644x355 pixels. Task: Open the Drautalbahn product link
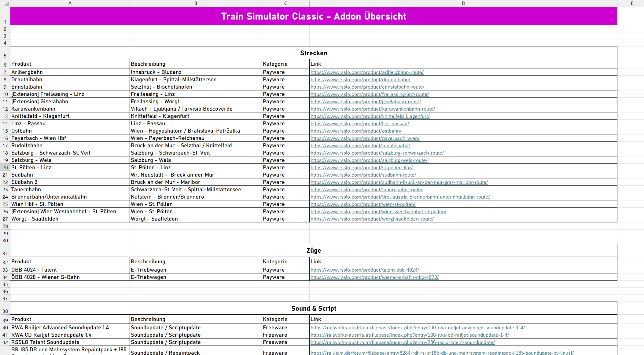pos(360,80)
